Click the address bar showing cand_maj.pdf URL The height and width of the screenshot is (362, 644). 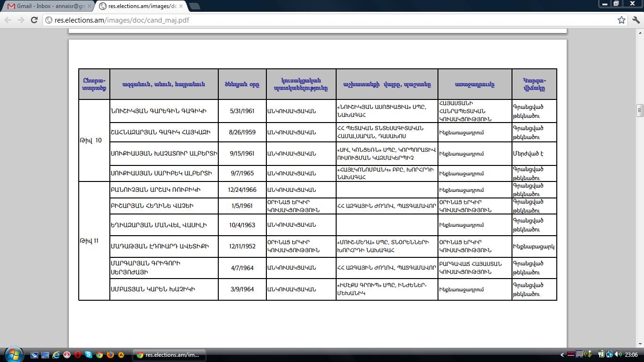point(330,20)
